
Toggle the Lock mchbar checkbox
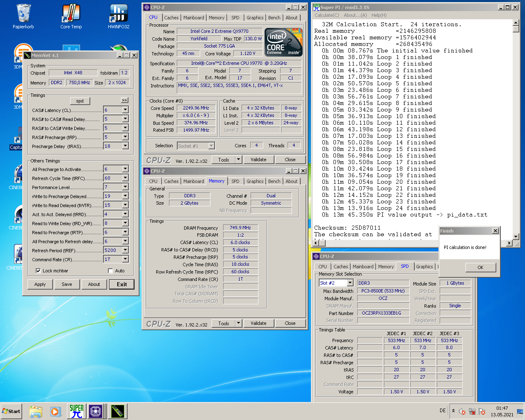[38, 271]
